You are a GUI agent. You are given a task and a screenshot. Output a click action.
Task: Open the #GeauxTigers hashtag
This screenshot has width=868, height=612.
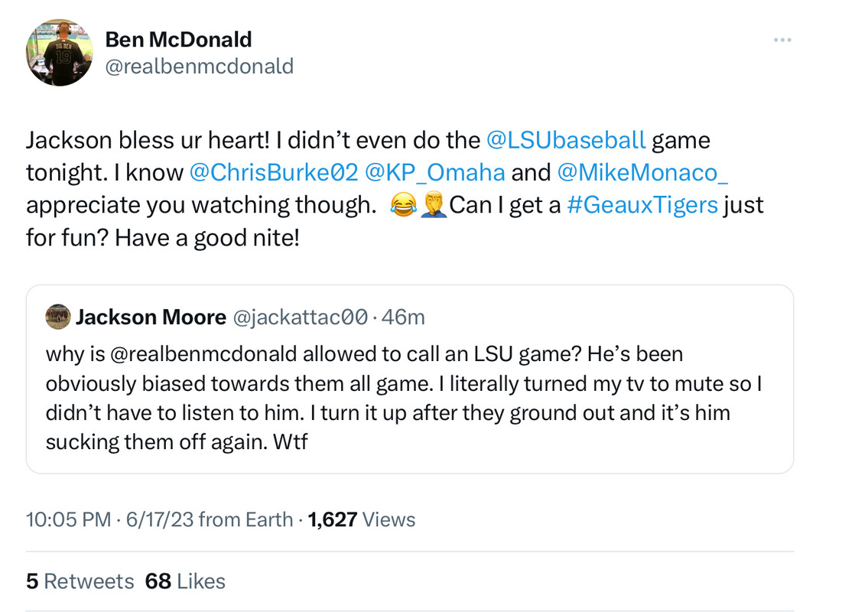(x=642, y=205)
